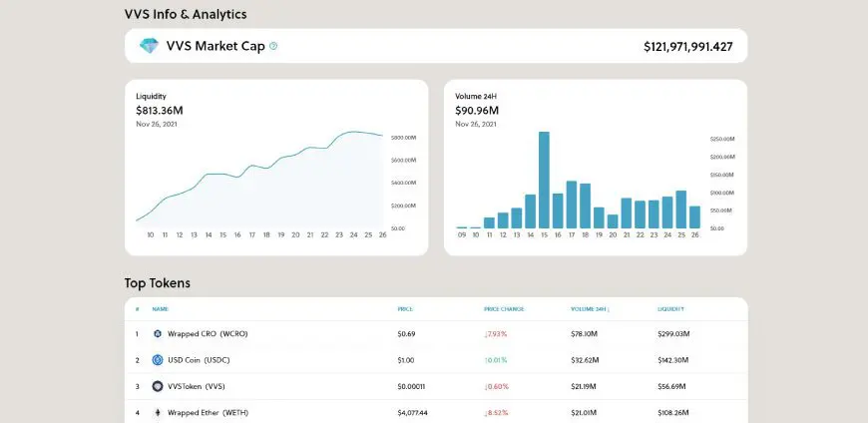The height and width of the screenshot is (423, 868).
Task: Click the Volume 24H value $90.96M
Action: (x=477, y=110)
